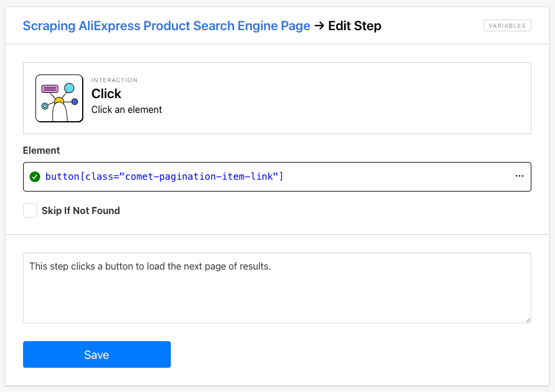Click the 'INTERACTION' label text
Image resolution: width=555 pixels, height=392 pixels.
click(x=114, y=80)
